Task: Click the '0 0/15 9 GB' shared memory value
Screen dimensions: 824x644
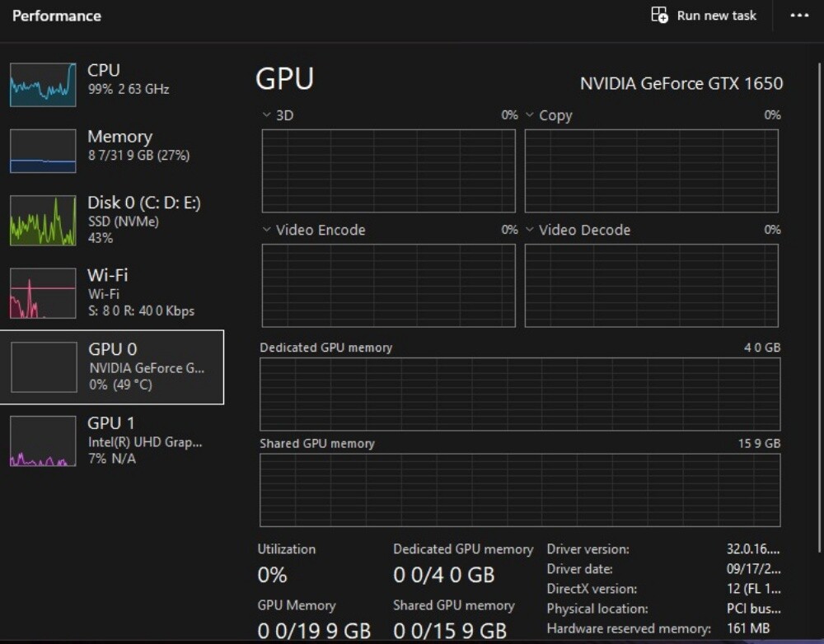Action: pos(450,631)
